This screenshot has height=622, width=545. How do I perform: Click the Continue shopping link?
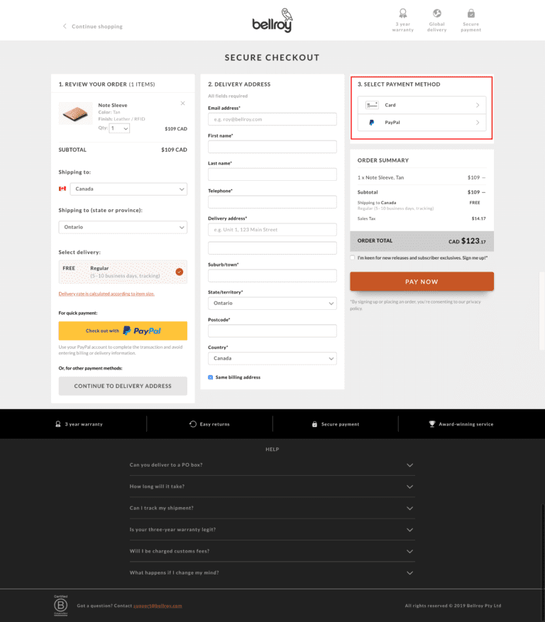pos(97,26)
